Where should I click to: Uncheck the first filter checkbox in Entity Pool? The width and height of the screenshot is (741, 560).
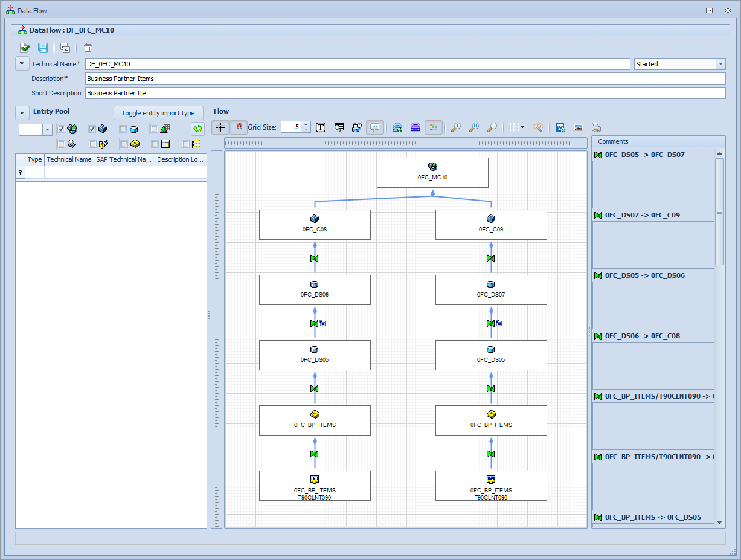[x=62, y=129]
